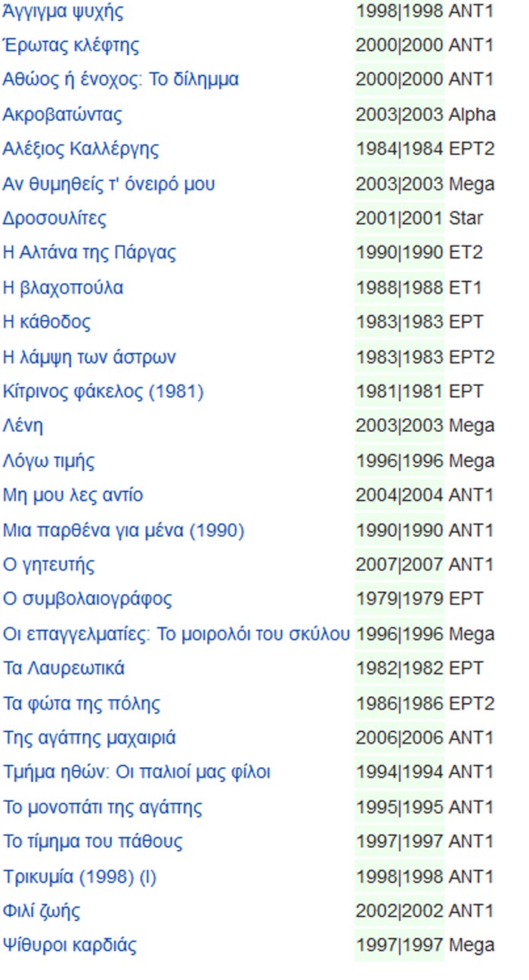Click the Τρικυμία (1998) (I) link
Screen dimensions: 529x980
(79, 877)
